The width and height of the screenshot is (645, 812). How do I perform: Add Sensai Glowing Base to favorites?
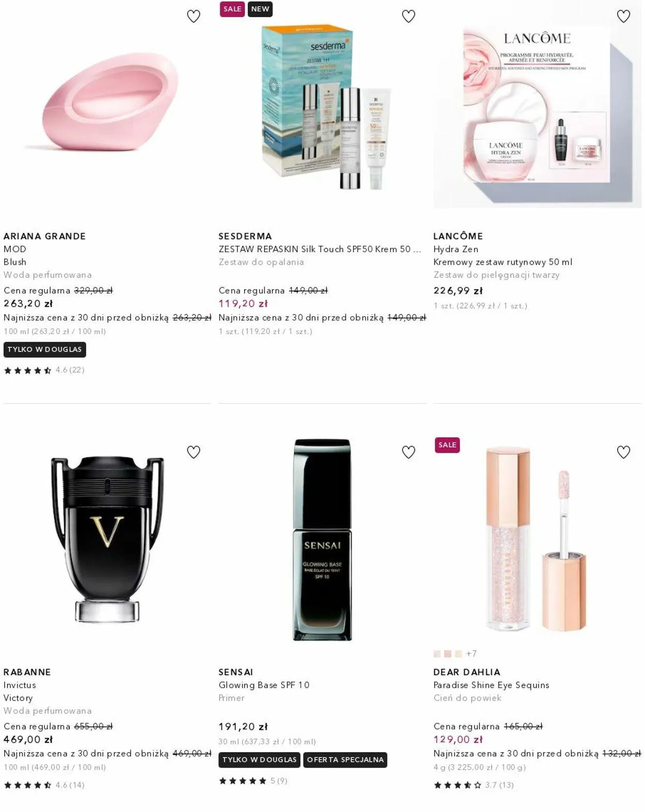tap(408, 452)
